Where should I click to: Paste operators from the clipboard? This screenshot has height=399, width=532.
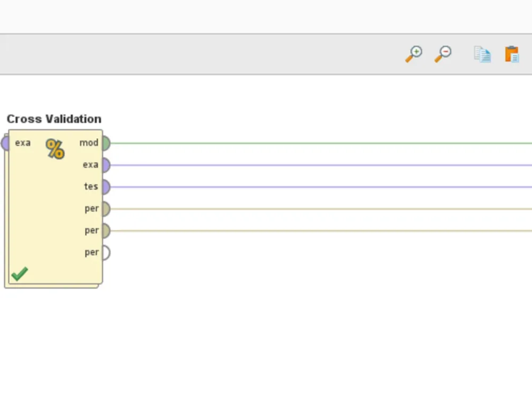[x=512, y=54]
